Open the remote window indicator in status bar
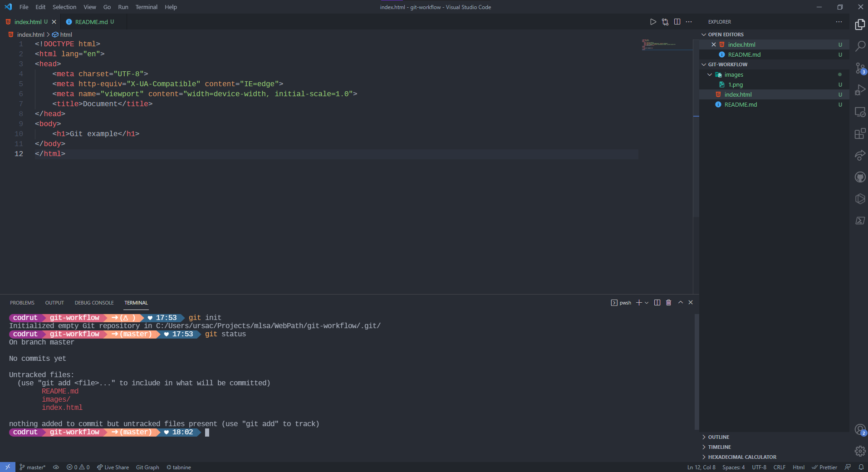Image resolution: width=868 pixels, height=472 pixels. (x=8, y=467)
